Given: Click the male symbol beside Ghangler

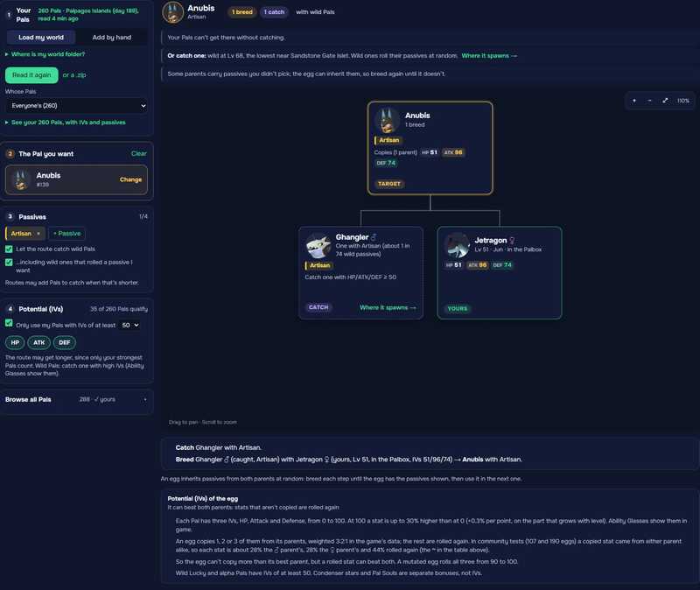Looking at the screenshot, I should tap(374, 237).
